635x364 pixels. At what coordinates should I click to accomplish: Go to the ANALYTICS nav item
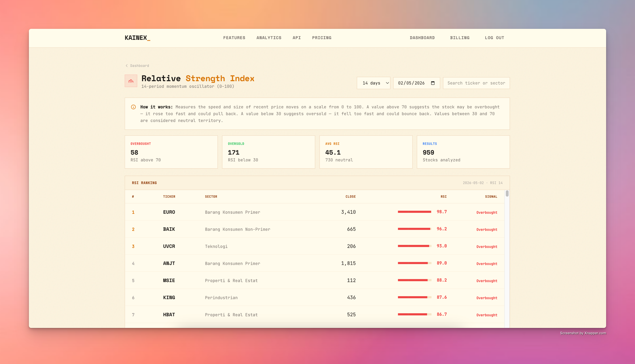[x=269, y=38]
